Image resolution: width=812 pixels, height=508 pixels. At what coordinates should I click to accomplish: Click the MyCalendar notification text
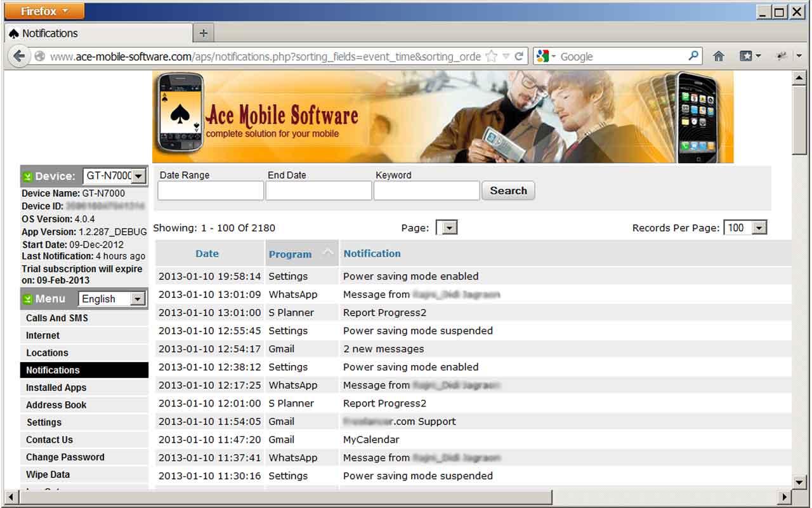371,439
